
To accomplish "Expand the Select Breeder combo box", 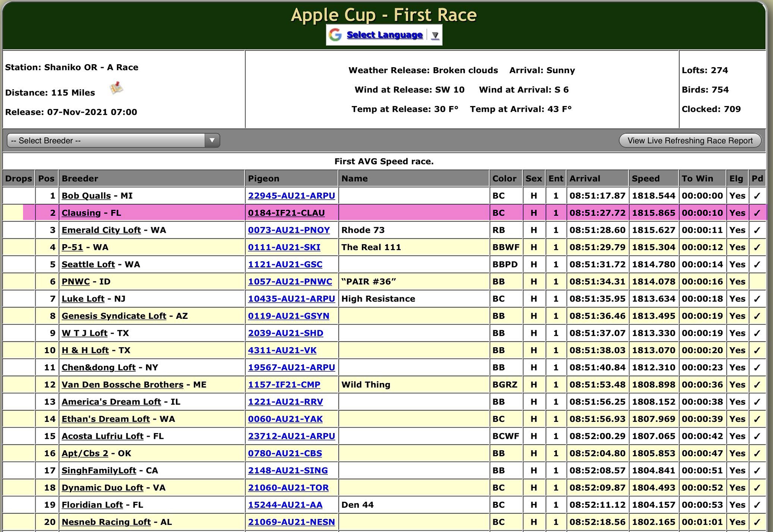I will coord(106,140).
